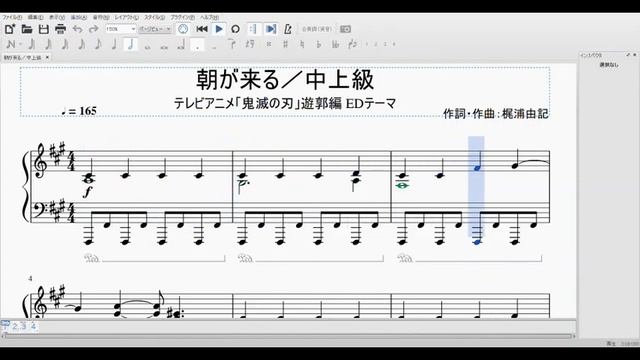Toggle the augmentation dot
Viewport: 640px width, 360px height.
point(198,44)
